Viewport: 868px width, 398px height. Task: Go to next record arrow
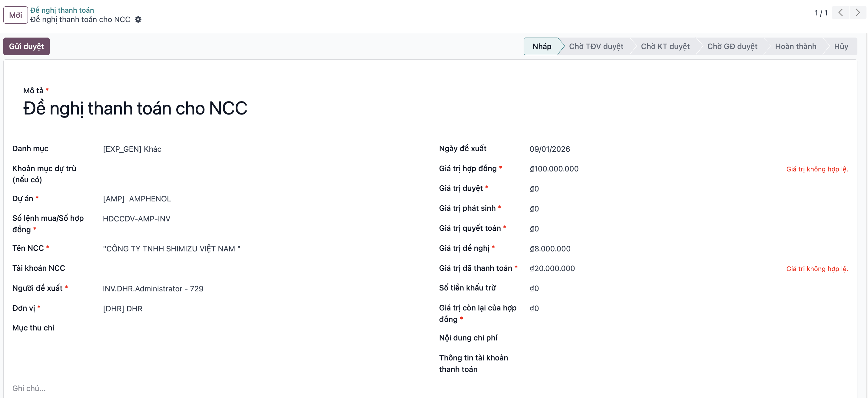coord(858,13)
